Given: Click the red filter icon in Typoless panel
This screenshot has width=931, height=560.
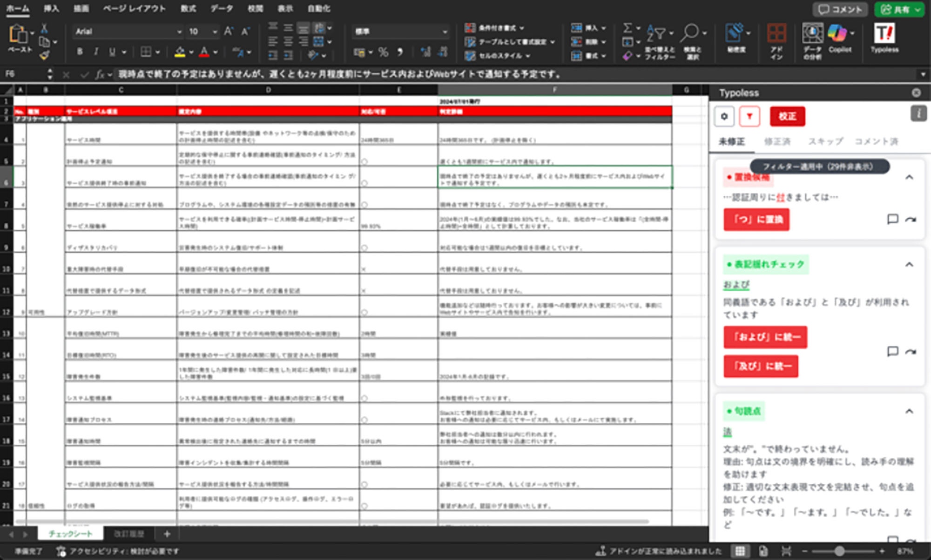Looking at the screenshot, I should [x=749, y=116].
